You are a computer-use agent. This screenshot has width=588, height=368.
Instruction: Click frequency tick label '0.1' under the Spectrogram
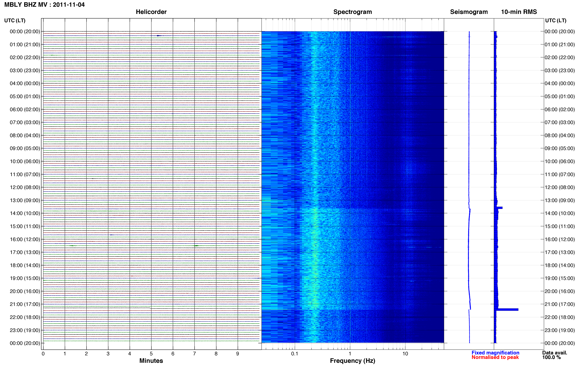(295, 354)
